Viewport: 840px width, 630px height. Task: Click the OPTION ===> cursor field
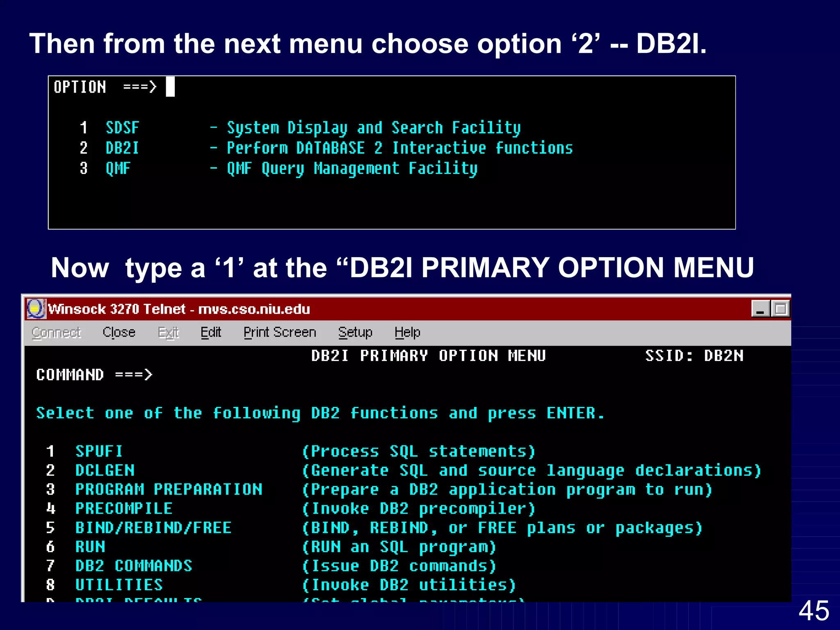point(170,87)
